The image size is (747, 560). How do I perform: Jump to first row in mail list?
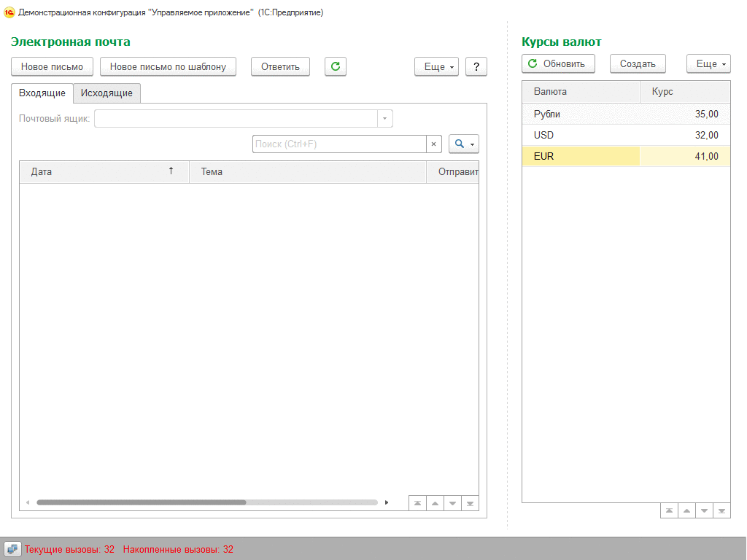point(417,503)
